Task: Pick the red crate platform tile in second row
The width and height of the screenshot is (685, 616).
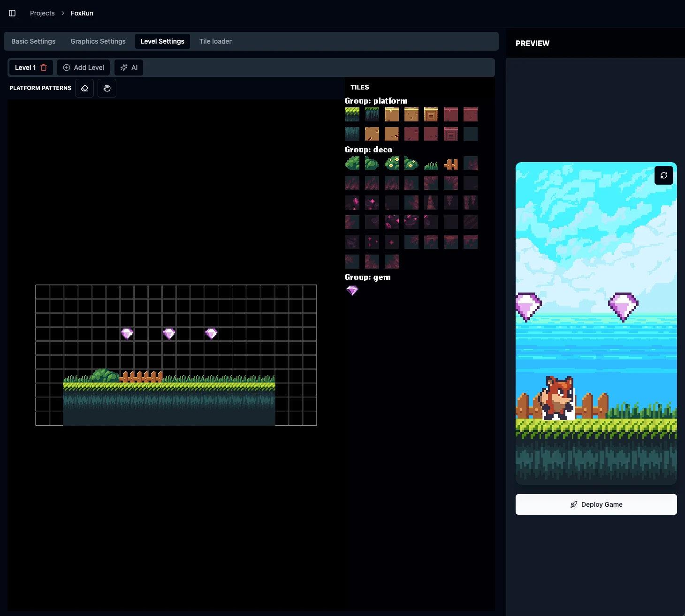Action: click(x=451, y=134)
